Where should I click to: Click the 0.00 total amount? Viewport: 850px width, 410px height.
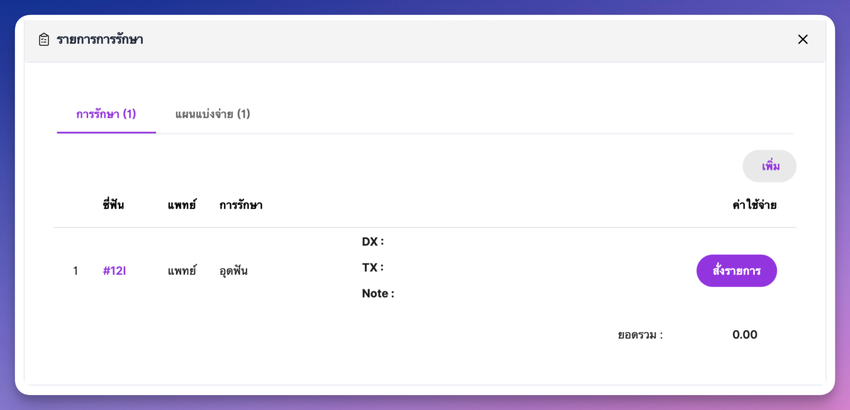tap(744, 335)
